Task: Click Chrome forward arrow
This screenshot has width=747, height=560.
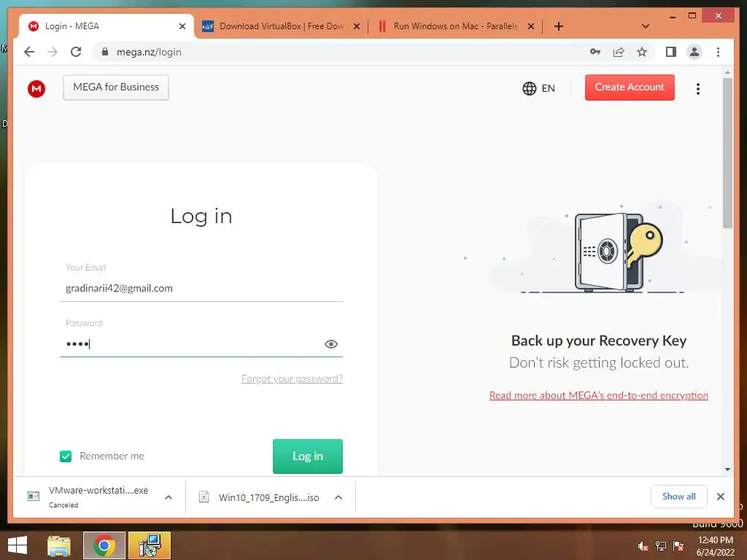Action: click(x=53, y=52)
